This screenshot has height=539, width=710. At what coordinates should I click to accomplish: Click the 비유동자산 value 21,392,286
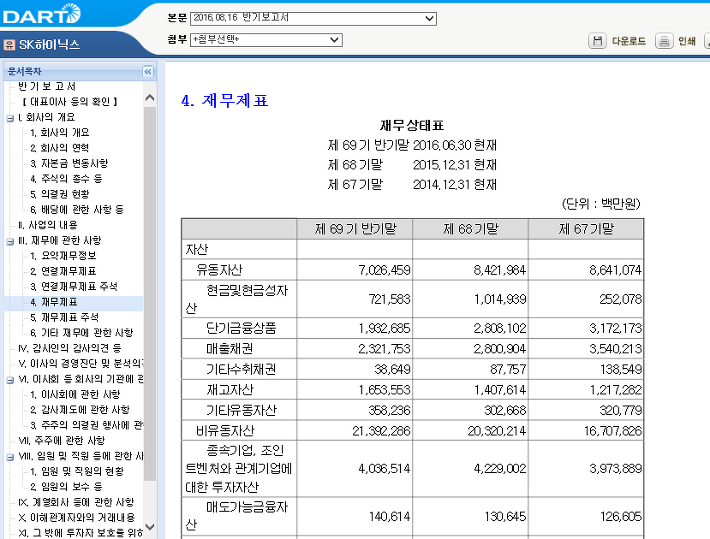(381, 431)
